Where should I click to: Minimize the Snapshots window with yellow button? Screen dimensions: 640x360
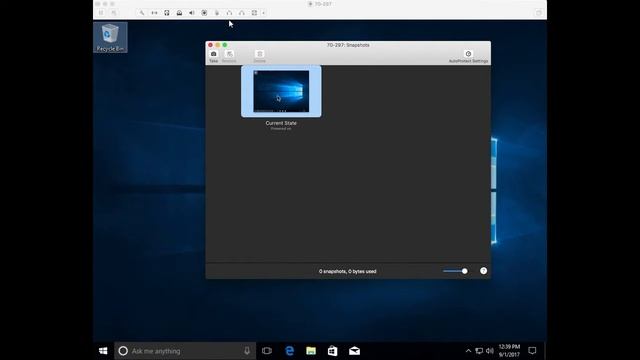tap(218, 45)
